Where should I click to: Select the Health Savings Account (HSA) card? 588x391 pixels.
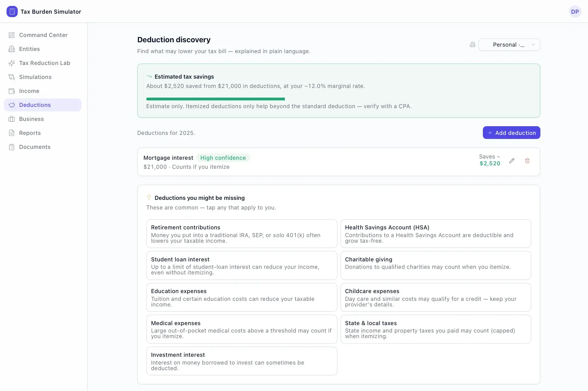point(436,234)
